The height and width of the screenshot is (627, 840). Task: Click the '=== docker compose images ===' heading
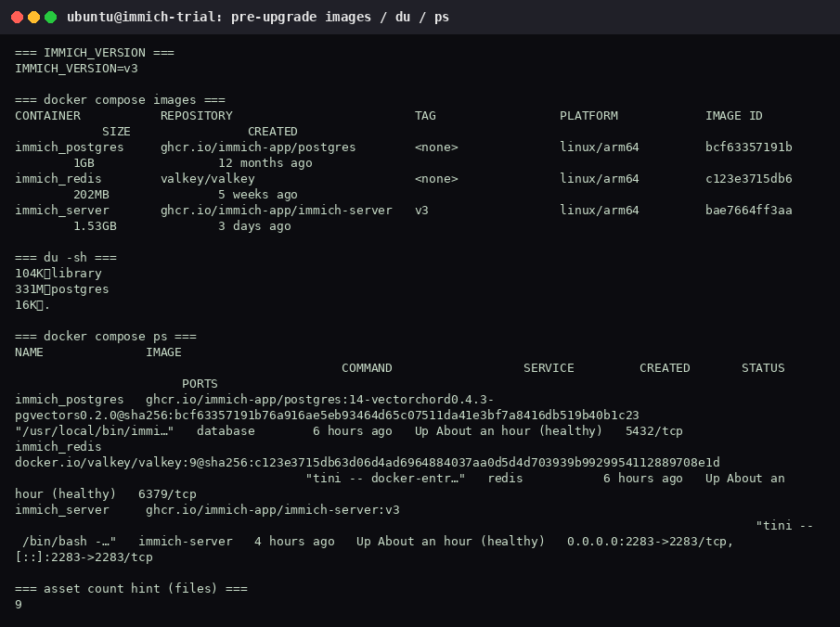(120, 100)
